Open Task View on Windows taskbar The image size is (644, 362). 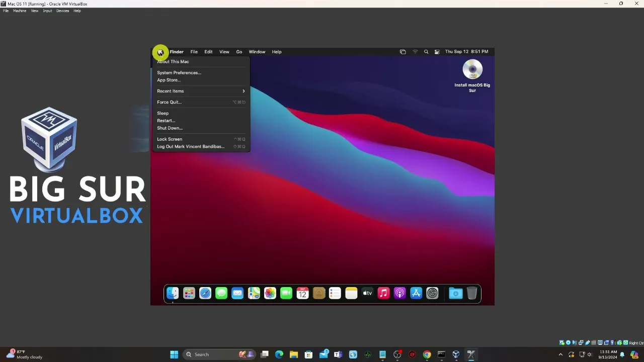tap(265, 354)
